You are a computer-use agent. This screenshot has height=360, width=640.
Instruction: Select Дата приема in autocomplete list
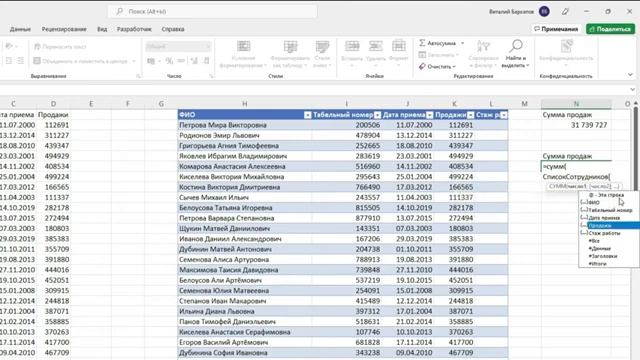click(609, 218)
